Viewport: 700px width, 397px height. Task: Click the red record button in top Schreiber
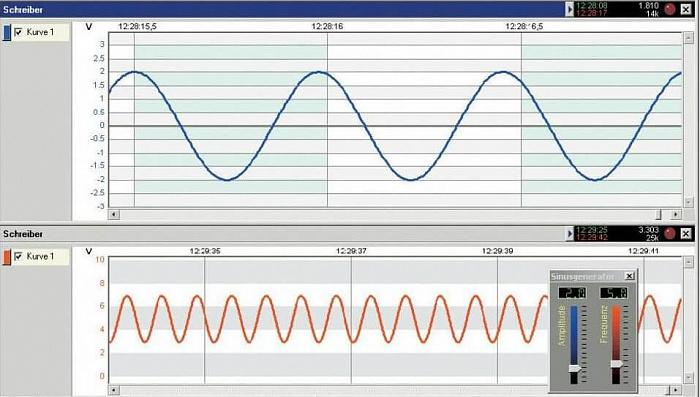coord(670,9)
